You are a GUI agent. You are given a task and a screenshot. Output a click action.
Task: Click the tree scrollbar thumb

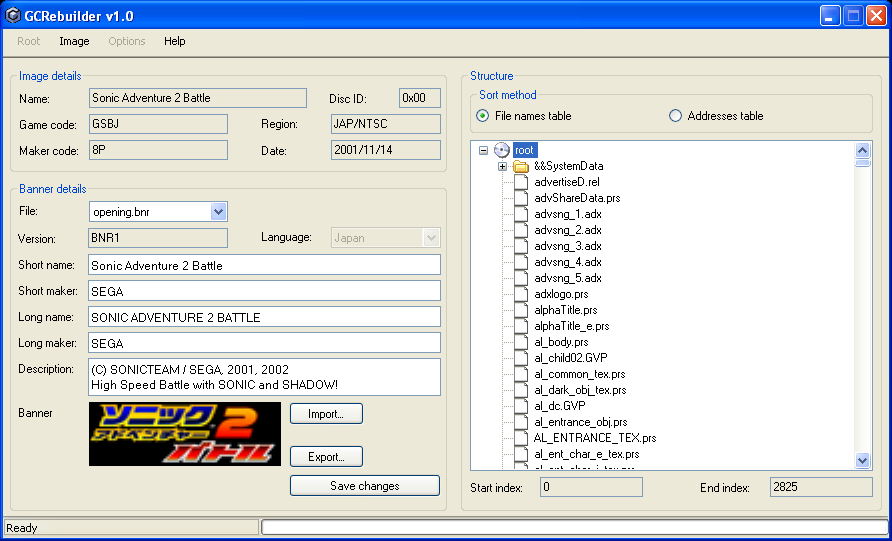[862, 163]
